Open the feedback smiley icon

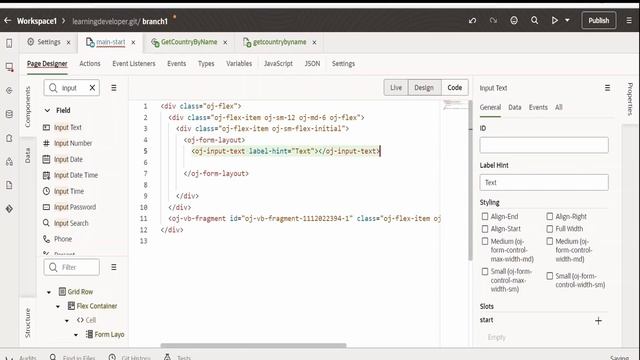514,20
